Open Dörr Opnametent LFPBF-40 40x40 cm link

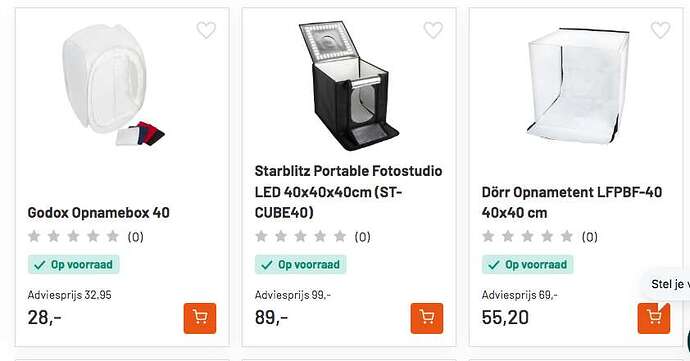(572, 202)
